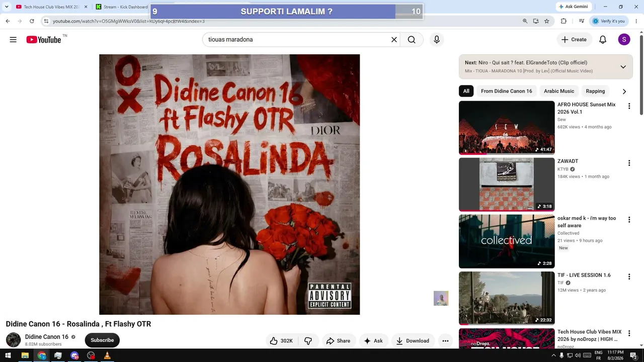The width and height of the screenshot is (644, 362).
Task: Click the Rosalinda video player
Action: tap(229, 185)
